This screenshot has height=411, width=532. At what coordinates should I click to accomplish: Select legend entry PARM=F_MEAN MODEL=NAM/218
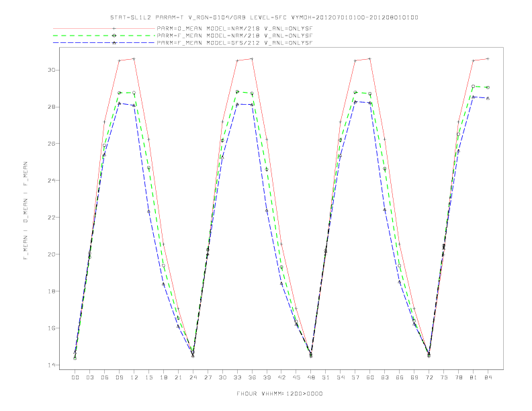click(x=234, y=36)
